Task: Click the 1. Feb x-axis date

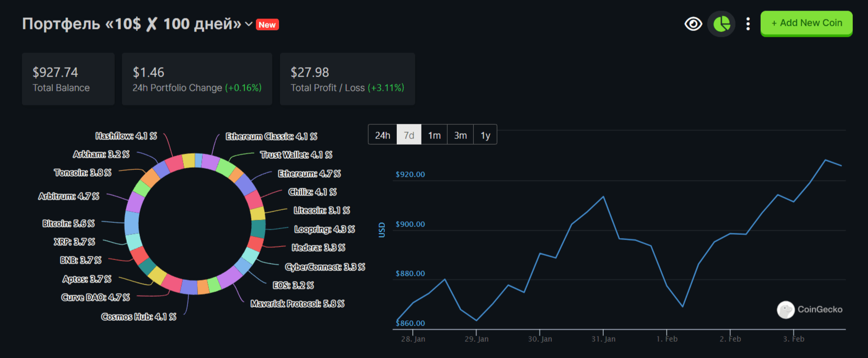Action: coord(667,339)
